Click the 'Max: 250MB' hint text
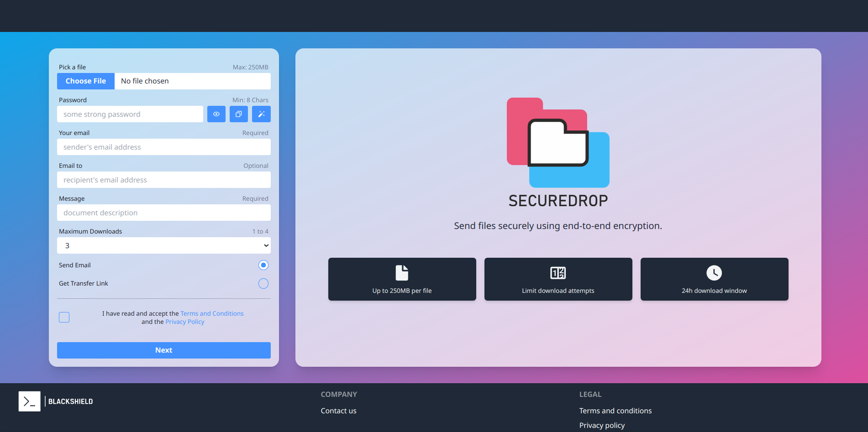This screenshot has height=432, width=868. click(x=251, y=67)
